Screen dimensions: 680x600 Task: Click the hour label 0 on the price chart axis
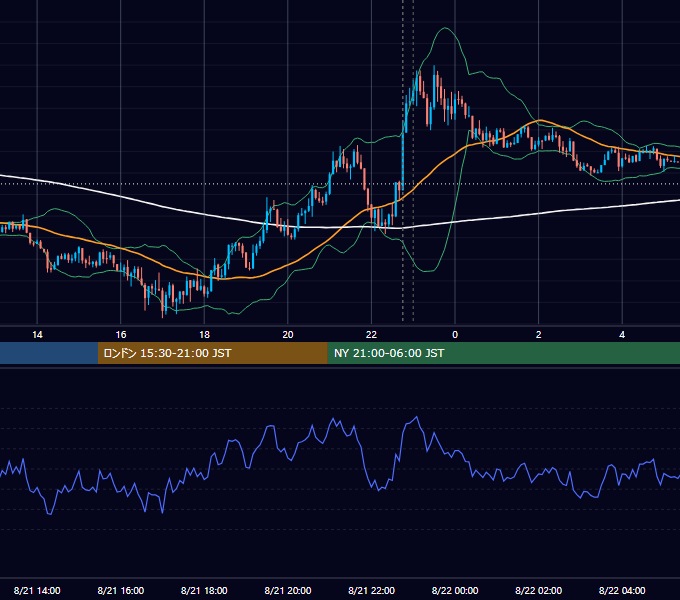(455, 335)
